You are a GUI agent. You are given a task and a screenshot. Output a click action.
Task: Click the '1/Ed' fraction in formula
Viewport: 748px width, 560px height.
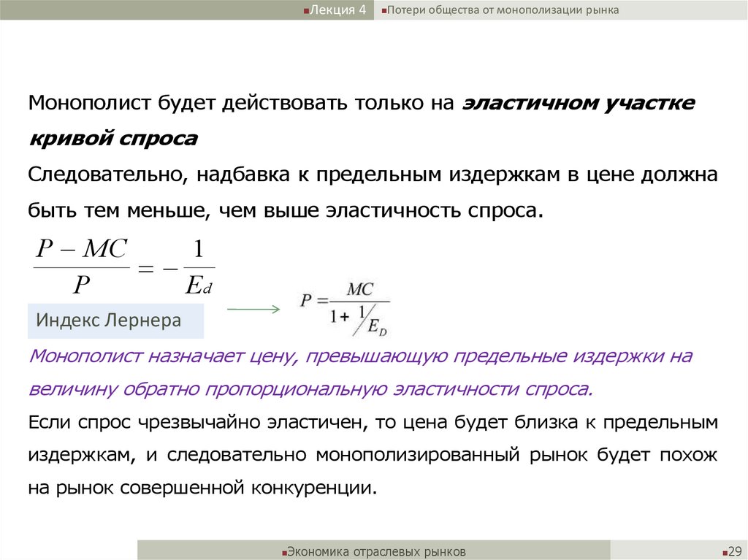(199, 268)
